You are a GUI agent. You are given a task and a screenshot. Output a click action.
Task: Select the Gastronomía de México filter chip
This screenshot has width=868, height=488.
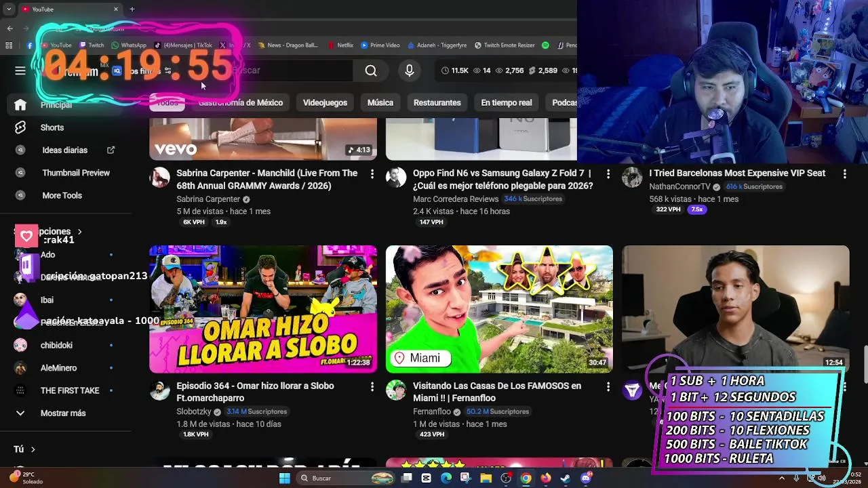(x=240, y=102)
